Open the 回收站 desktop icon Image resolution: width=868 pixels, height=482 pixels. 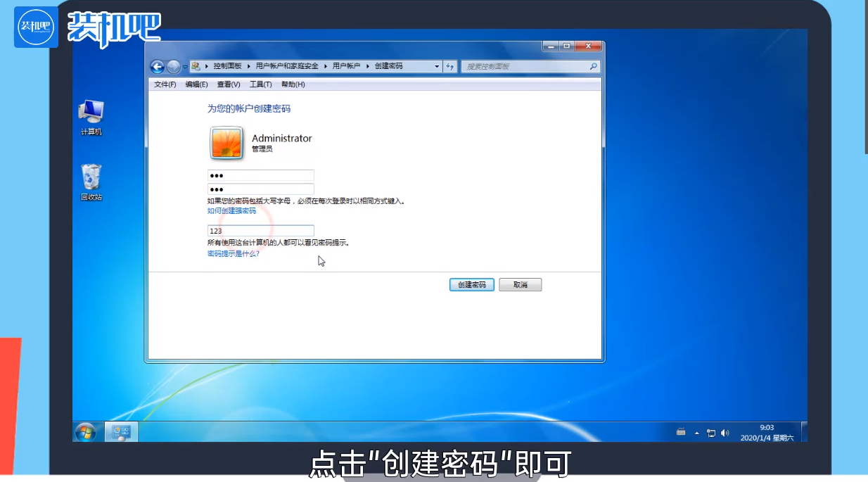coord(91,182)
